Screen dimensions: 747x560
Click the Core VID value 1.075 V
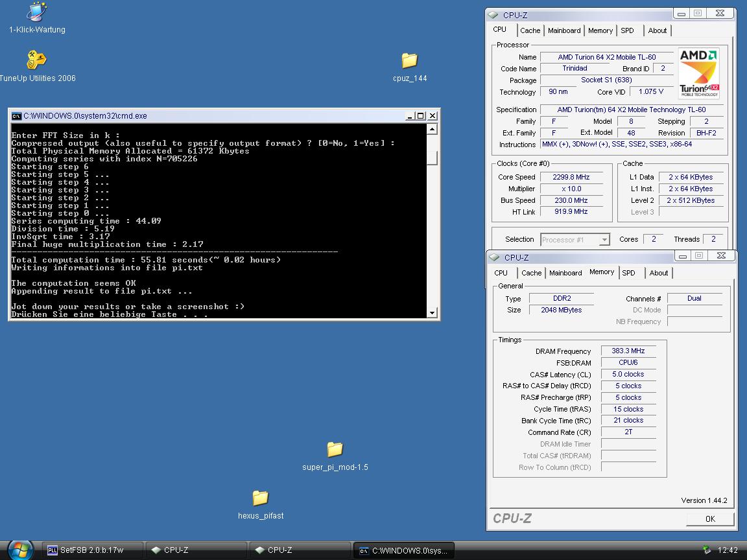(651, 91)
